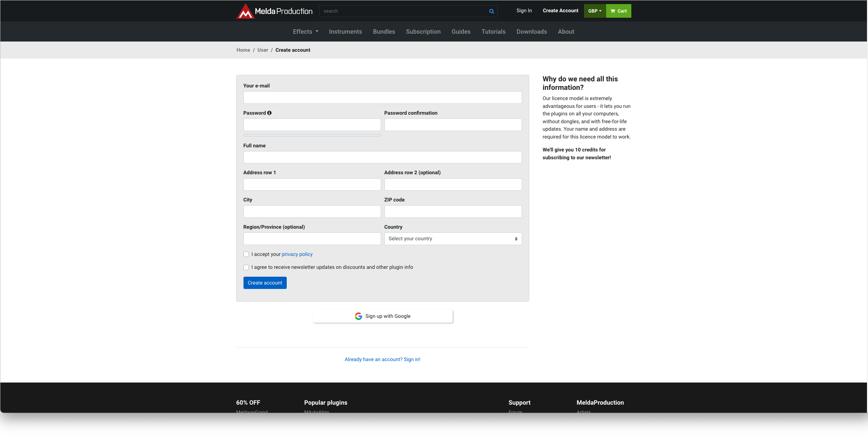868x438 pixels.
Task: Focus the Your e-mail input field
Action: [x=382, y=98]
